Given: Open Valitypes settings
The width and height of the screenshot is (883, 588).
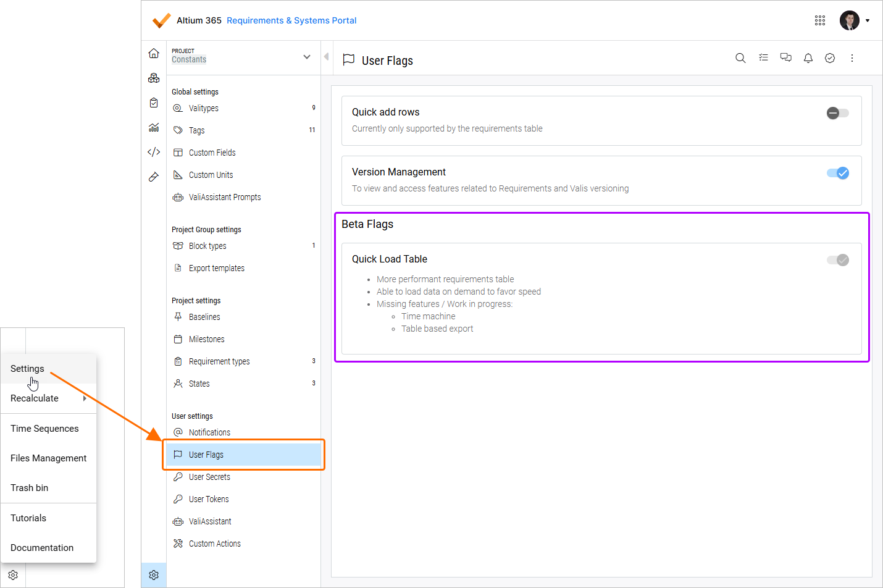Looking at the screenshot, I should click(243, 108).
